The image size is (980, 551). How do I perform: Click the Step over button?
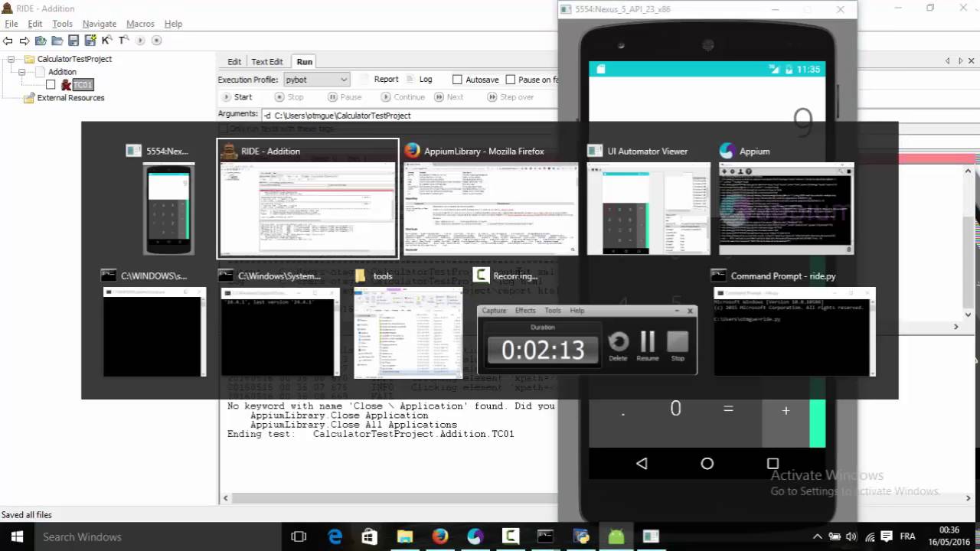point(511,97)
